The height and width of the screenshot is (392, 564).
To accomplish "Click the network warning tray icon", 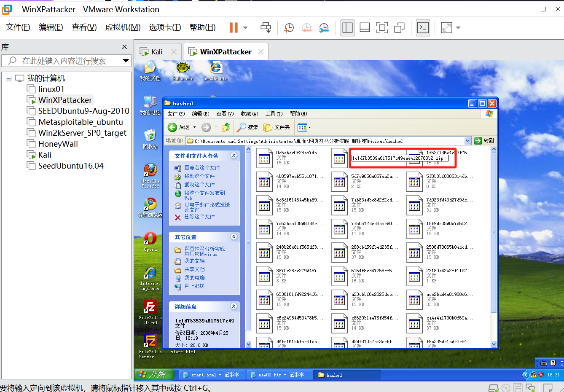I will [534, 375].
